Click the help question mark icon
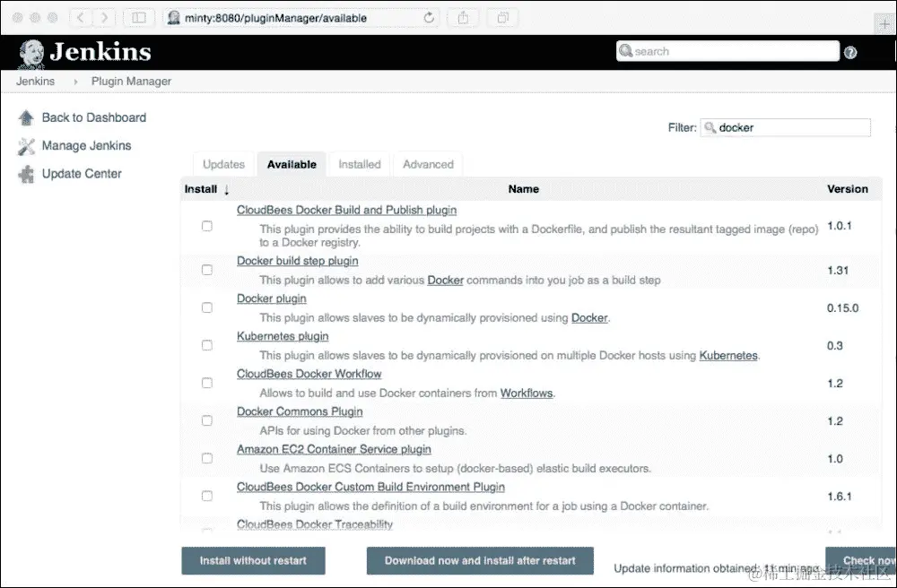897x588 pixels. pyautogui.click(x=850, y=53)
